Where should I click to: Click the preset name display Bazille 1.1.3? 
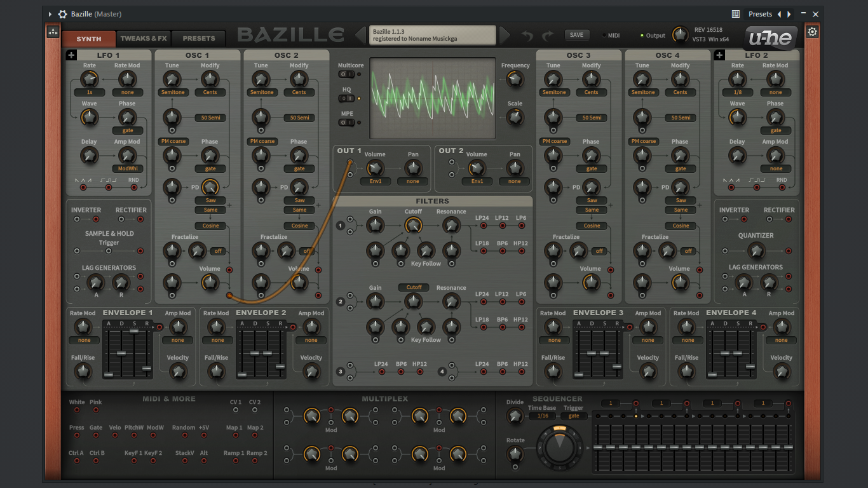432,35
